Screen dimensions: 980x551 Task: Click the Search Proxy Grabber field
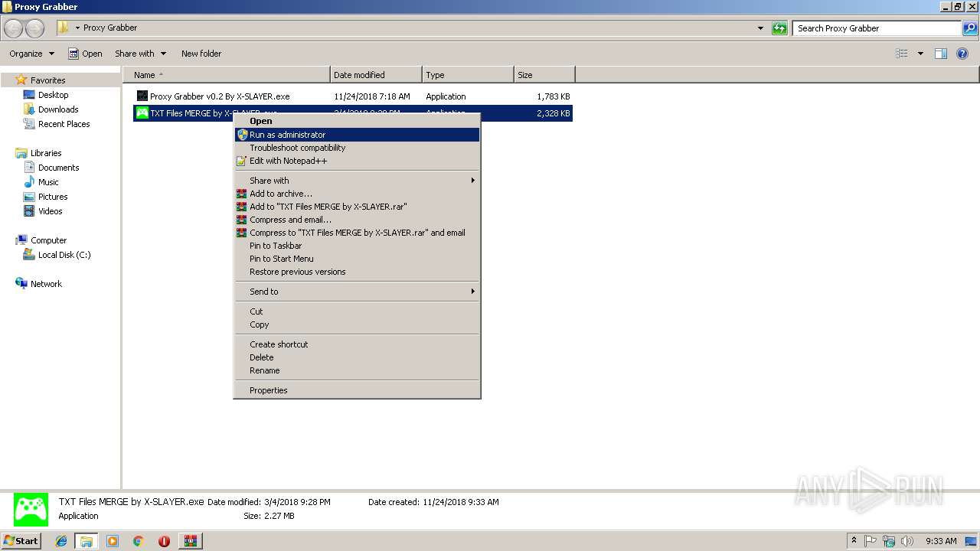[x=877, y=28]
